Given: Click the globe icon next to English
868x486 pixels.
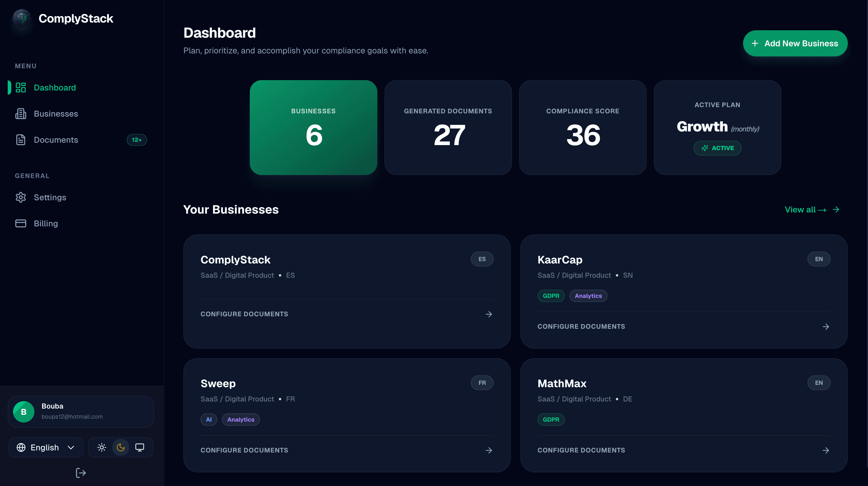Looking at the screenshot, I should point(21,447).
